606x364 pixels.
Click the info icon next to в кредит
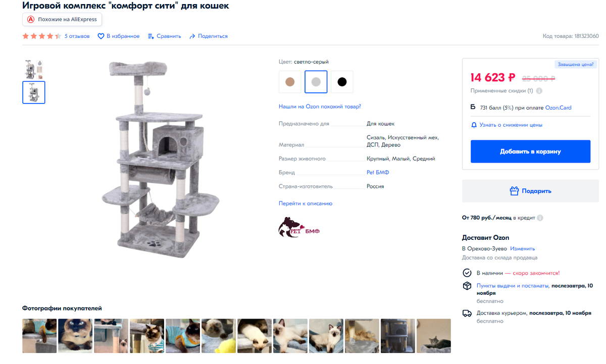[x=540, y=218]
